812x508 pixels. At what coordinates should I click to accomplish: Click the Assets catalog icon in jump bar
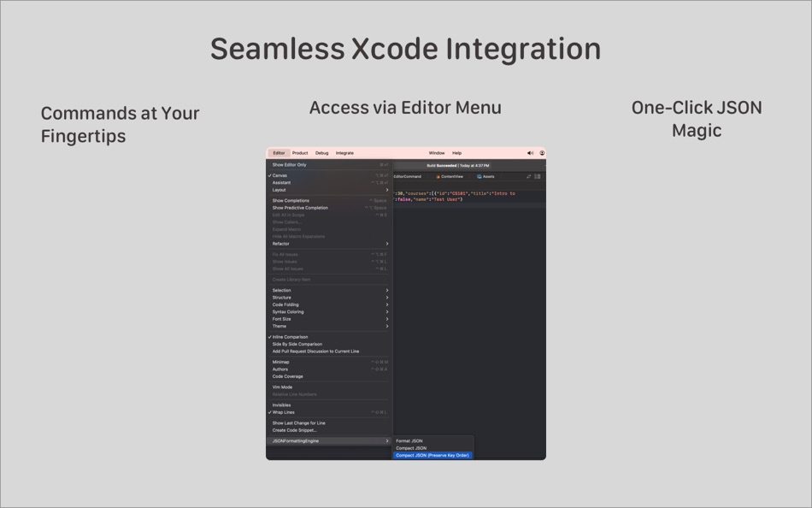point(479,176)
